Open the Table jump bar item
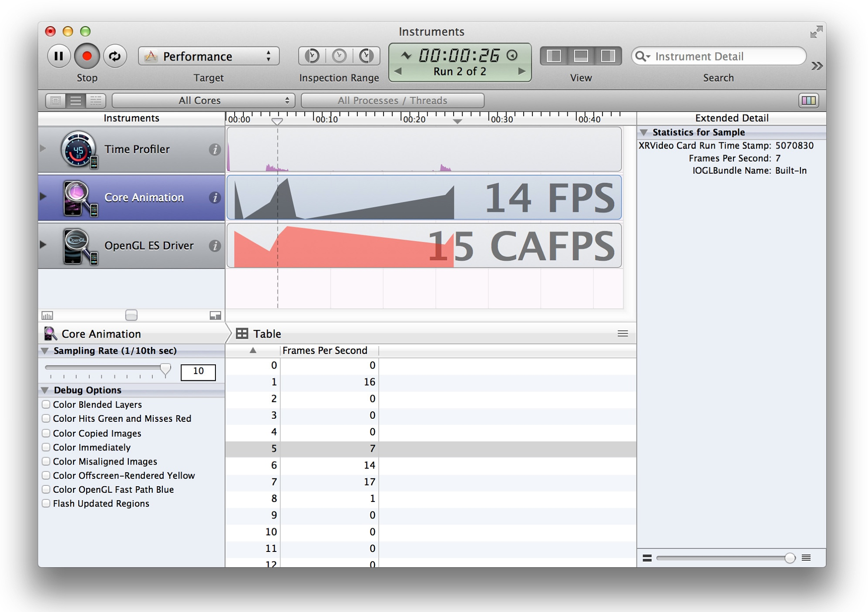 click(x=259, y=334)
